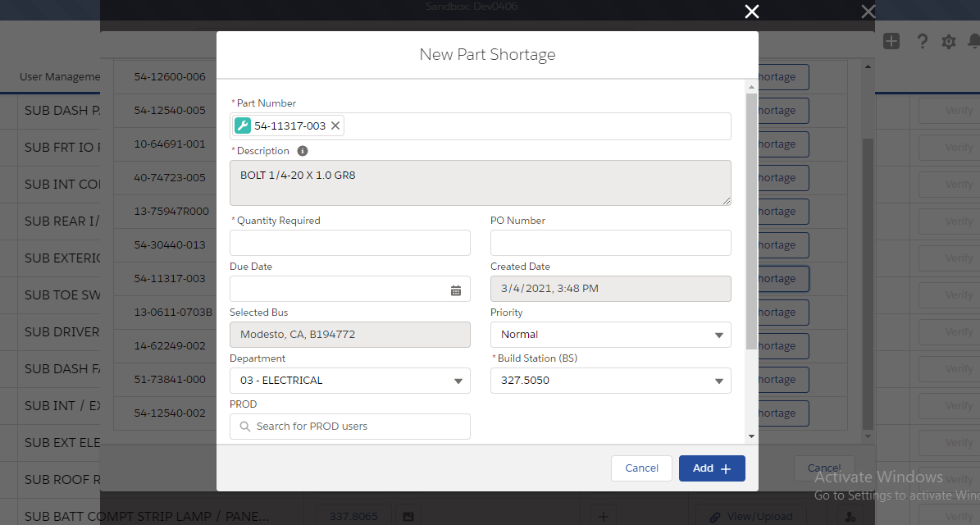Click the Add button

tap(711, 468)
